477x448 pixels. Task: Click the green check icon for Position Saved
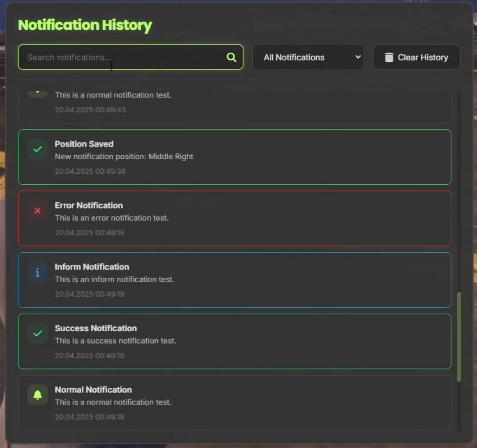click(37, 149)
